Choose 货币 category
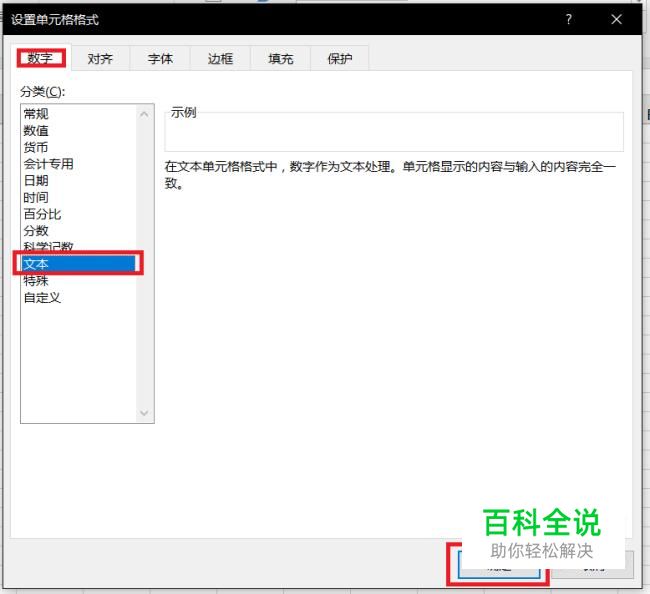 79,147
